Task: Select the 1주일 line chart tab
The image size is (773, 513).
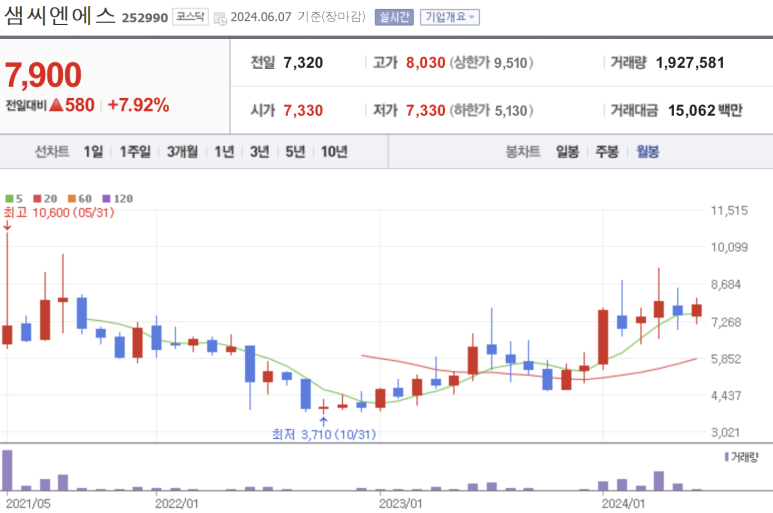Action: point(135,151)
